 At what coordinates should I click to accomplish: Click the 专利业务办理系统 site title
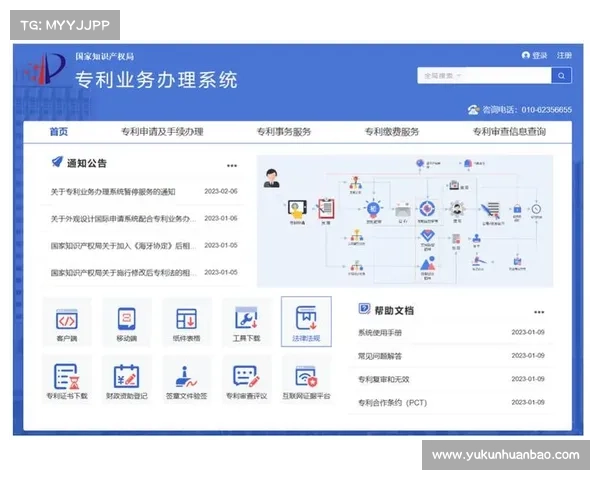click(x=157, y=80)
